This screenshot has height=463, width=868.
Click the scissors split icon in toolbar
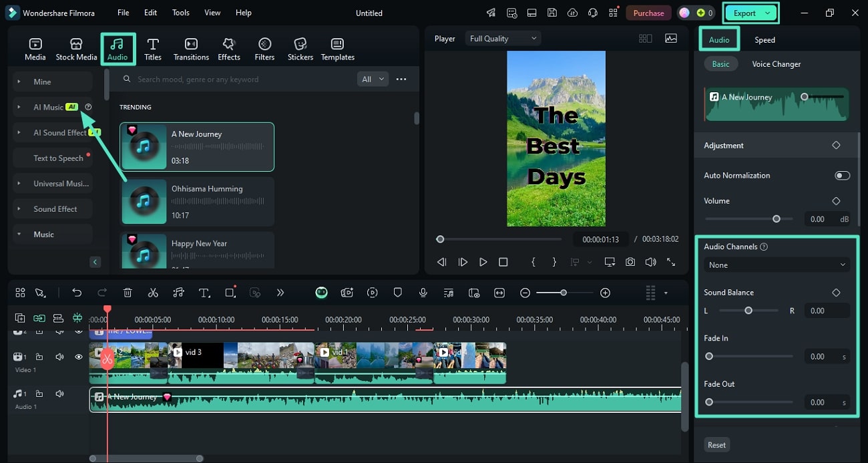click(x=153, y=293)
